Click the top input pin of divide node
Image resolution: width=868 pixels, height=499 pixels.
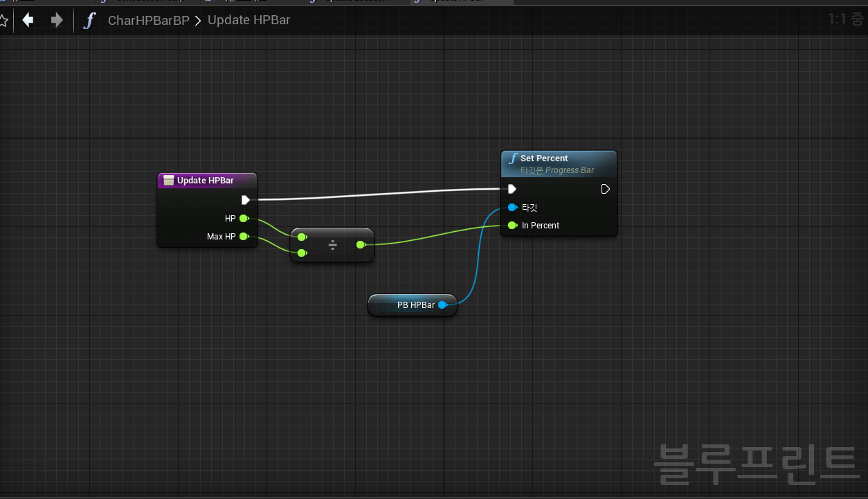pyautogui.click(x=301, y=237)
